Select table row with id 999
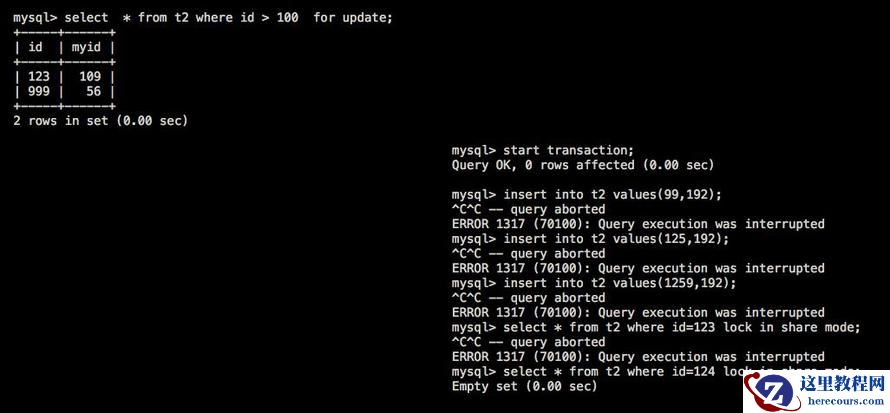The height and width of the screenshot is (413, 890). tap(64, 91)
